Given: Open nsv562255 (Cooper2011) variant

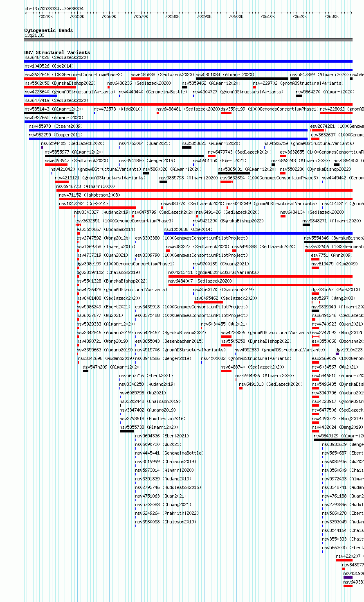Looking at the screenshot, I should click(x=56, y=135).
